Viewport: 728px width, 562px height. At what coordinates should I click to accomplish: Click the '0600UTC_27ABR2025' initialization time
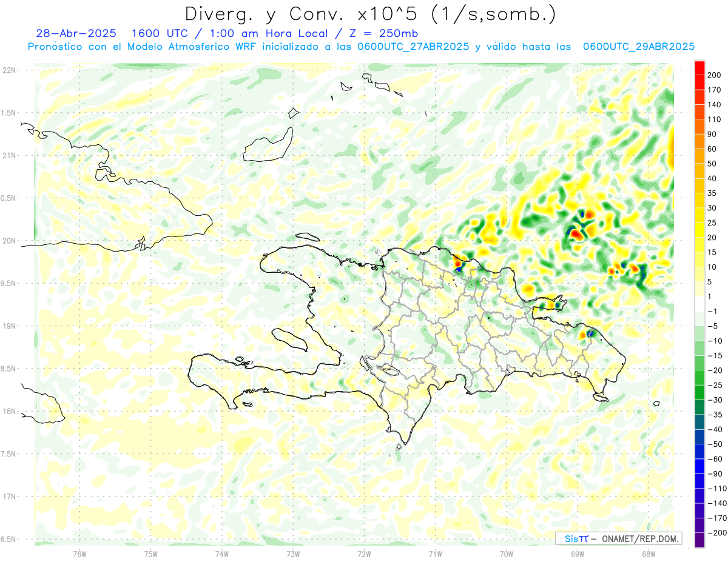413,47
